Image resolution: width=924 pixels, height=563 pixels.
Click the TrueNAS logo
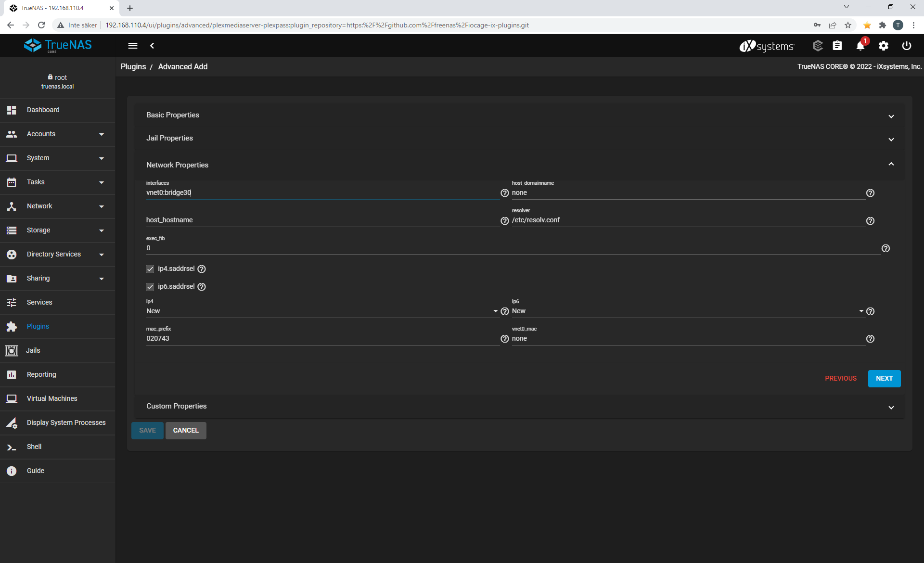pos(58,46)
